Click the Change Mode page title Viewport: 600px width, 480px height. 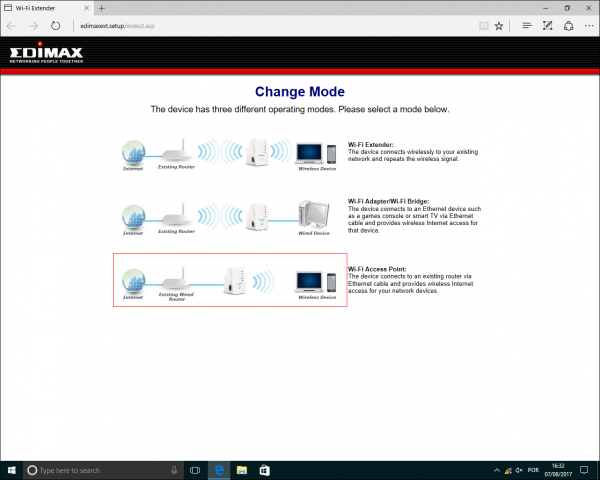(x=300, y=91)
